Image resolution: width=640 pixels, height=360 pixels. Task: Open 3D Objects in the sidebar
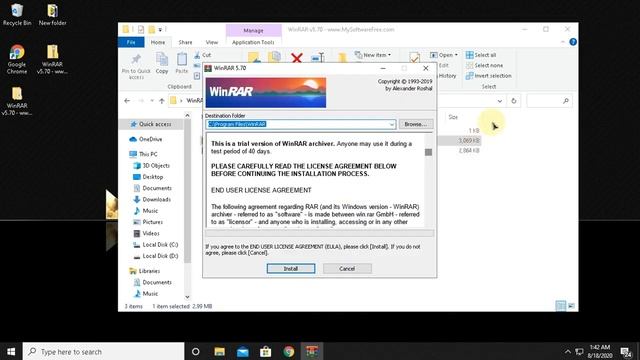[151, 165]
